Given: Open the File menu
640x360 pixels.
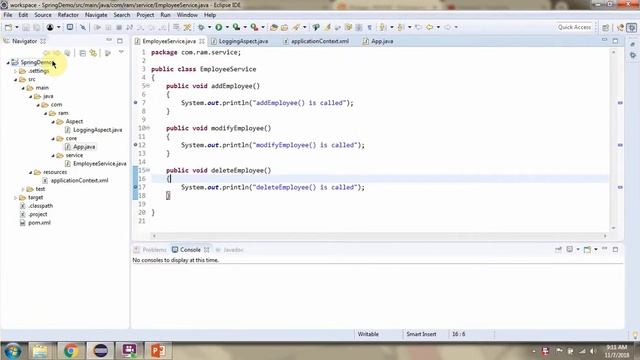Looking at the screenshot, I should [x=8, y=15].
